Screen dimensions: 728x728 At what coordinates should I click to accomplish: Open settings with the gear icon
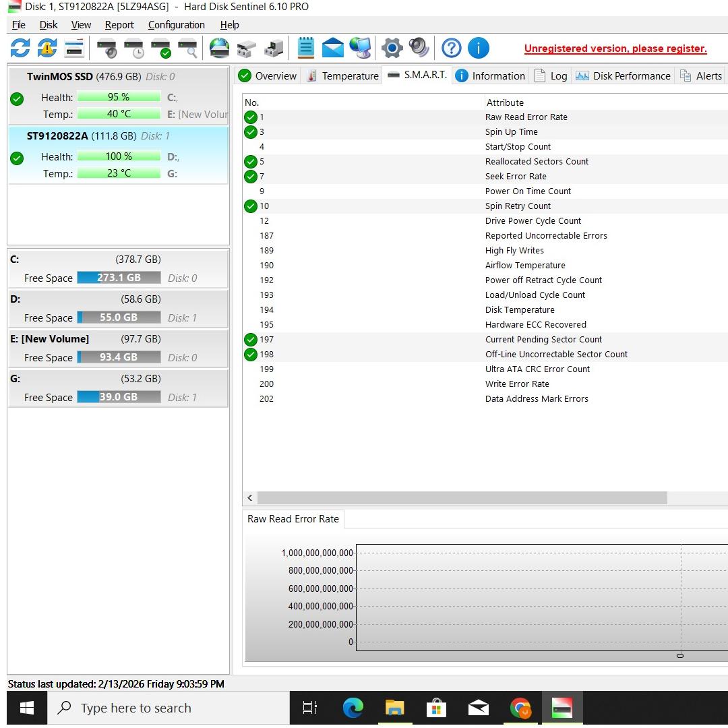click(x=392, y=48)
